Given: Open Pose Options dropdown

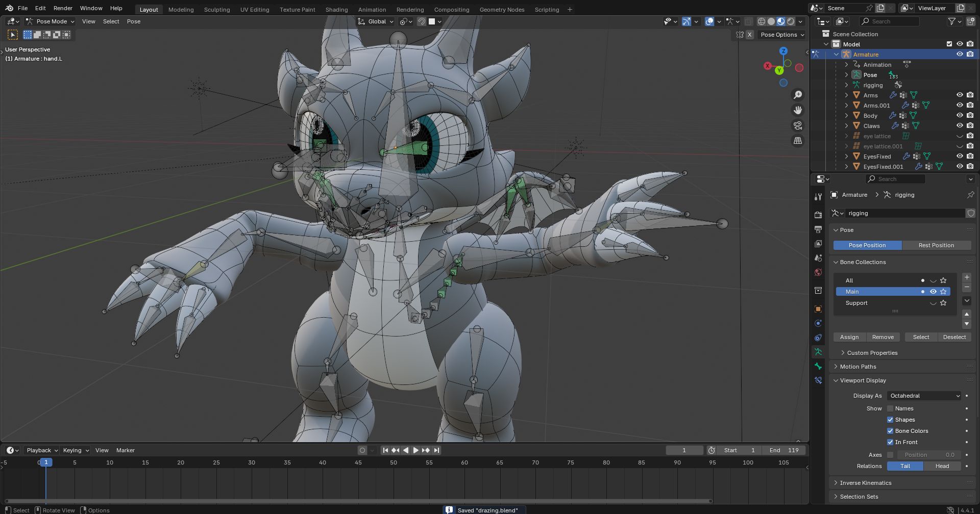Looking at the screenshot, I should (781, 35).
